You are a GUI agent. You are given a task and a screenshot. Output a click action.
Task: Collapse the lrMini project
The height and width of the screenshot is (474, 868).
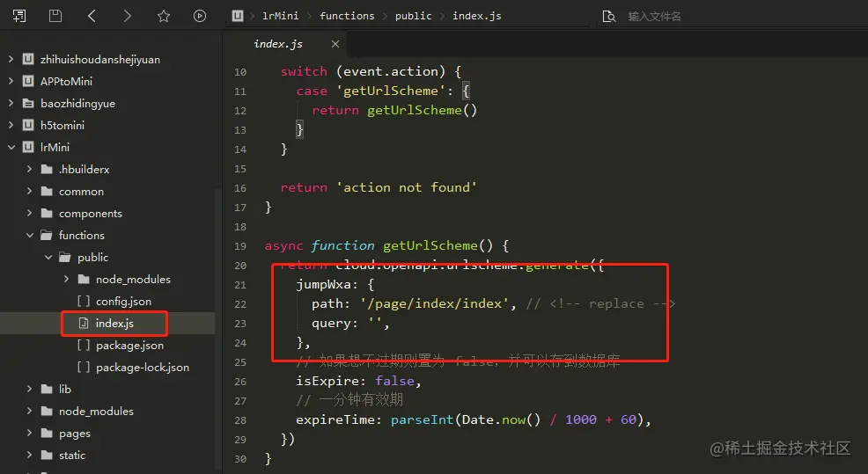11,147
